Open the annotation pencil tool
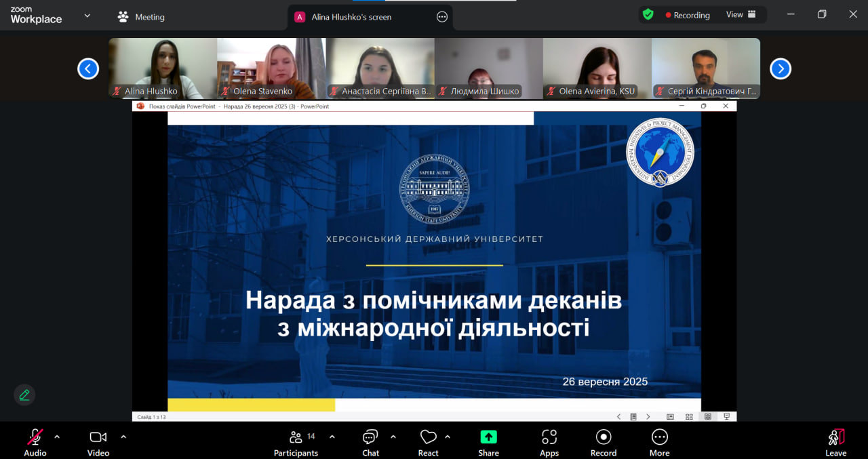Viewport: 868px width, 459px height. pyautogui.click(x=24, y=395)
